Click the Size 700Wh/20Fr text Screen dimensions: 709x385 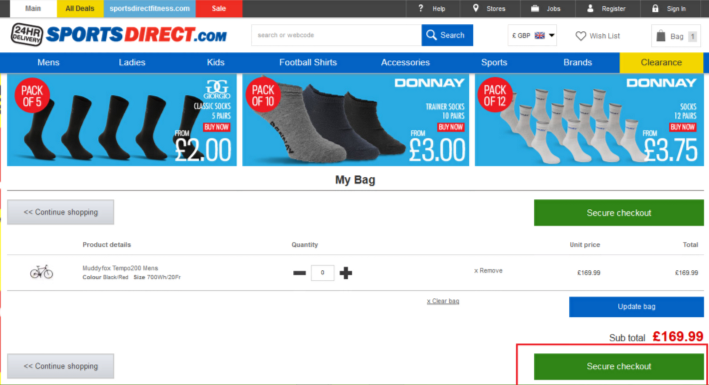pyautogui.click(x=157, y=277)
